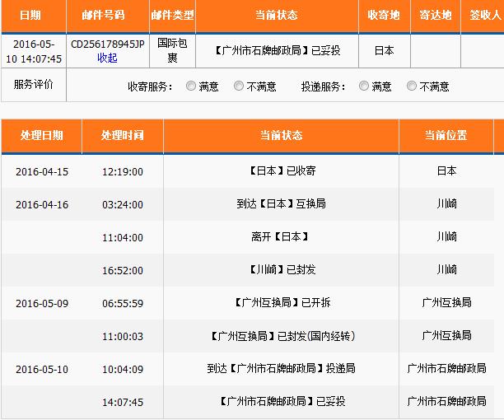The height and width of the screenshot is (420, 504).
Task: Click date 2016-04-16 in history
Action: coord(42,205)
